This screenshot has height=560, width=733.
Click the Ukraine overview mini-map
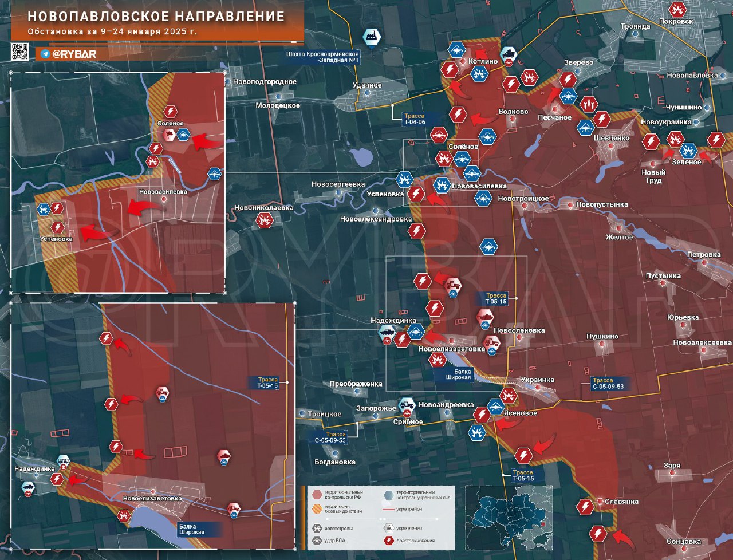point(509,518)
